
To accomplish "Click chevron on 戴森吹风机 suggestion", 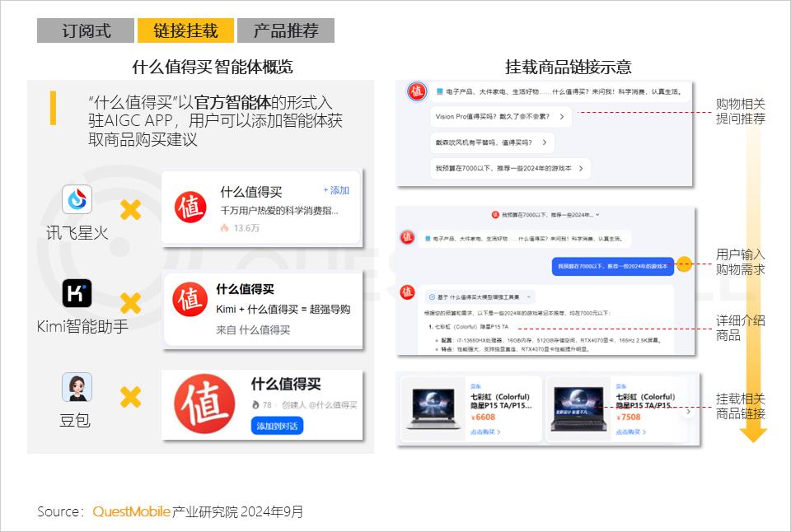I will [x=545, y=142].
